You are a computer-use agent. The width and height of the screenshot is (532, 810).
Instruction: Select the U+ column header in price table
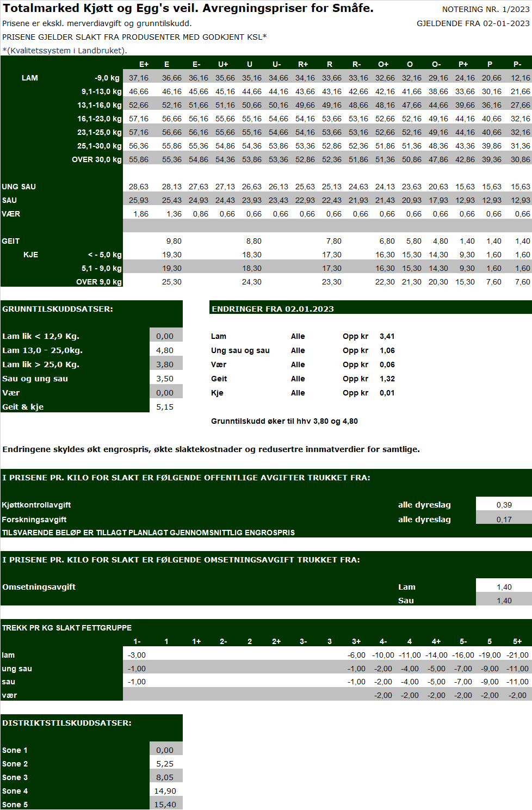223,64
